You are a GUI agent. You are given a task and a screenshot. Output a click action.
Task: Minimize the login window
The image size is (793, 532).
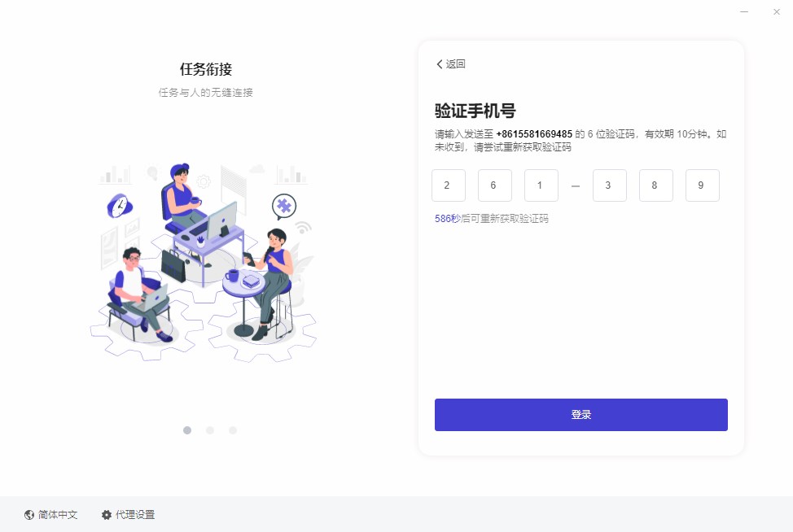pos(744,11)
